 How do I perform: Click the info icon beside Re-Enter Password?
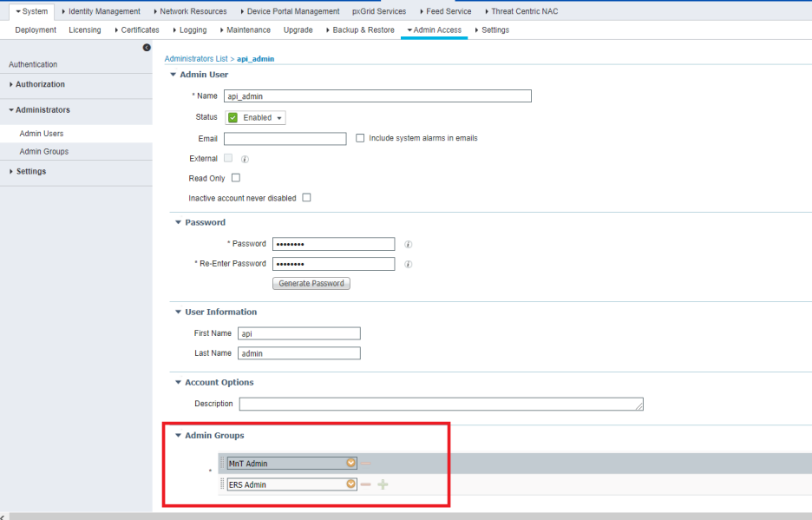click(408, 264)
